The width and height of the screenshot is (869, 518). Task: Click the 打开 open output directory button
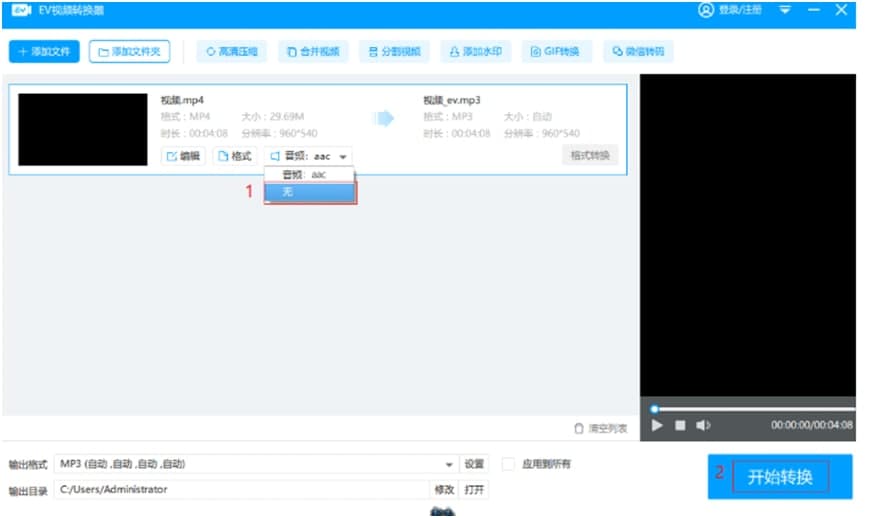(474, 490)
